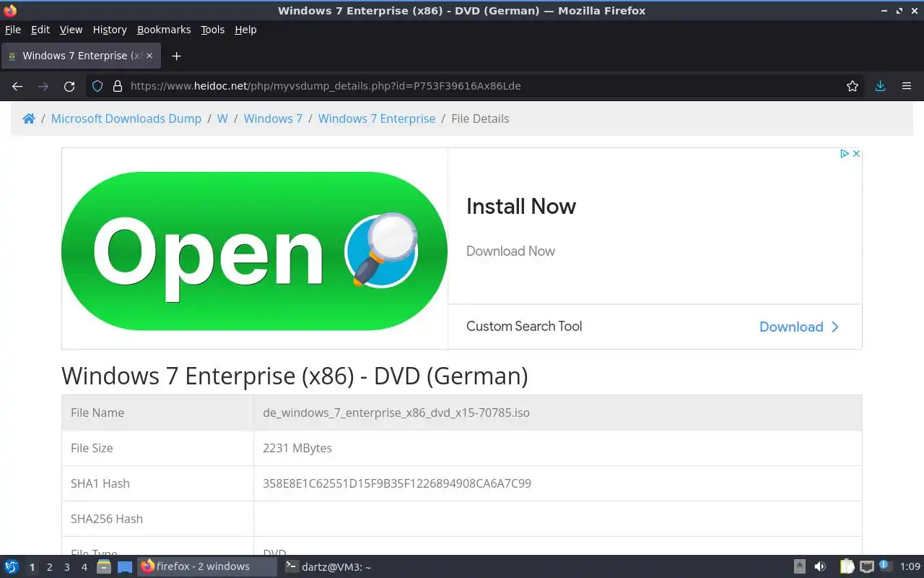Screen dimensions: 924x578
Task: Click the Microsoft Downloads Dump breadcrumb link
Action: coord(126,118)
